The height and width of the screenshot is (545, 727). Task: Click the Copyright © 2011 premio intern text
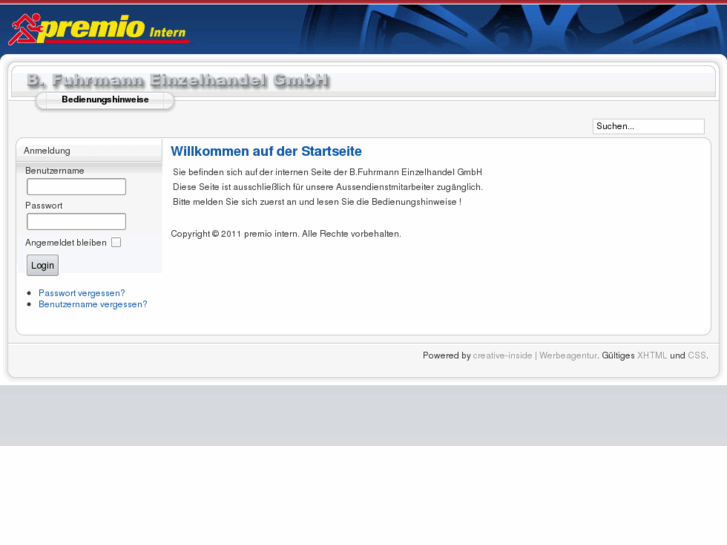pos(286,234)
